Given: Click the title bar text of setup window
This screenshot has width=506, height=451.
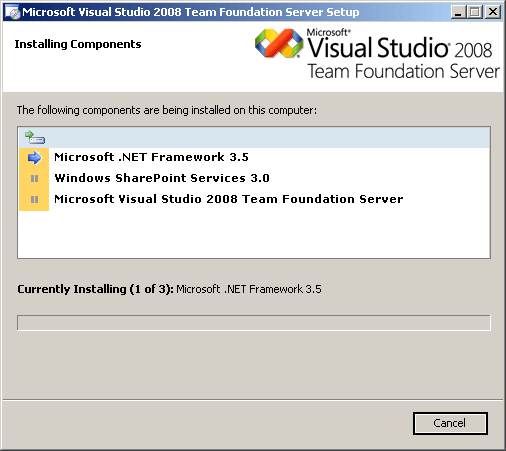Looking at the screenshot, I should [191, 12].
